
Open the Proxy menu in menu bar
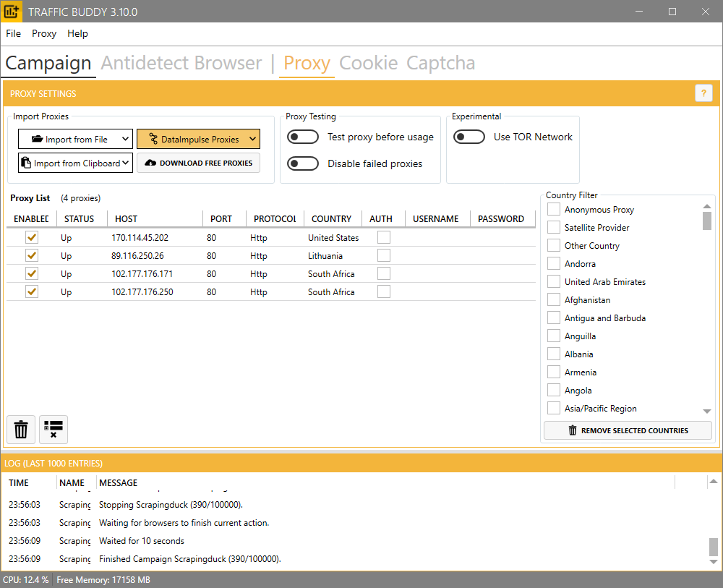[x=44, y=33]
